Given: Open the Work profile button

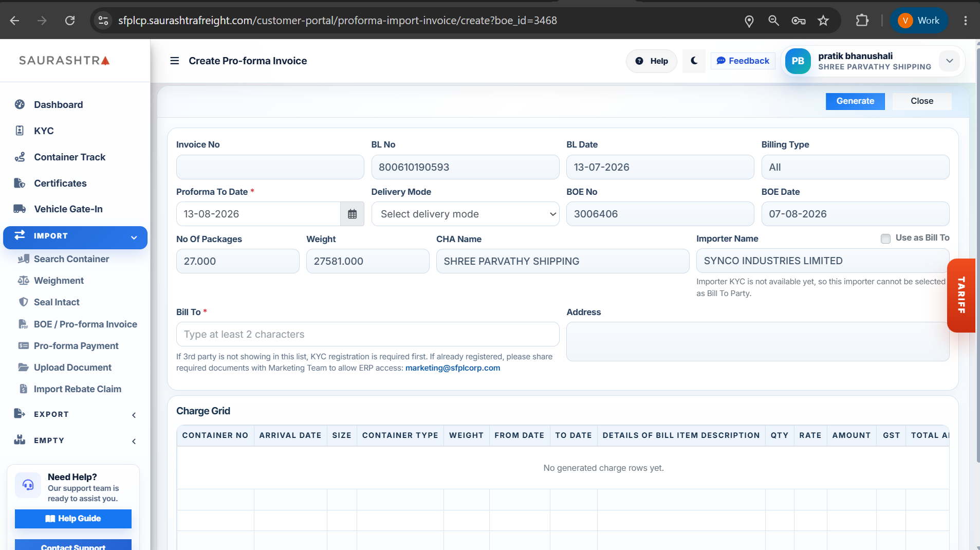Looking at the screenshot, I should coord(919,21).
